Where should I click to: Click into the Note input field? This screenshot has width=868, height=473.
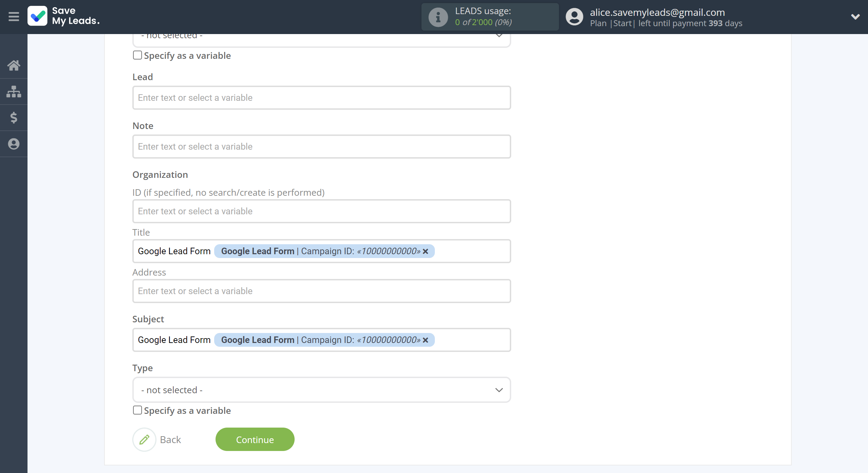[x=321, y=147]
